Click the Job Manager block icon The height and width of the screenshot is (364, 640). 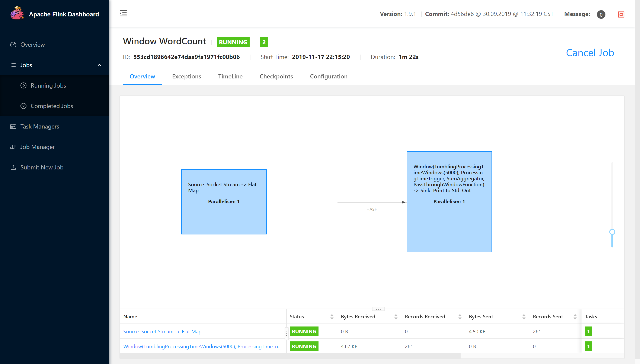tap(13, 147)
